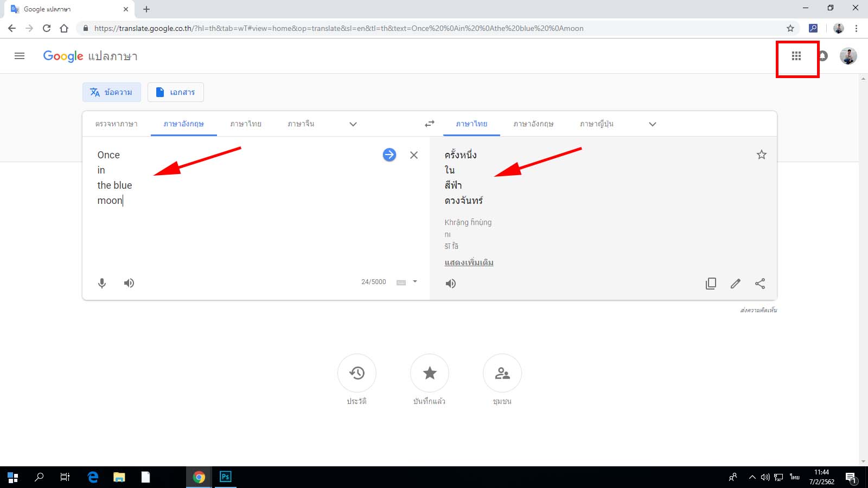Click the blue browser extension icon
Image resolution: width=868 pixels, height=488 pixels.
pyautogui.click(x=813, y=28)
